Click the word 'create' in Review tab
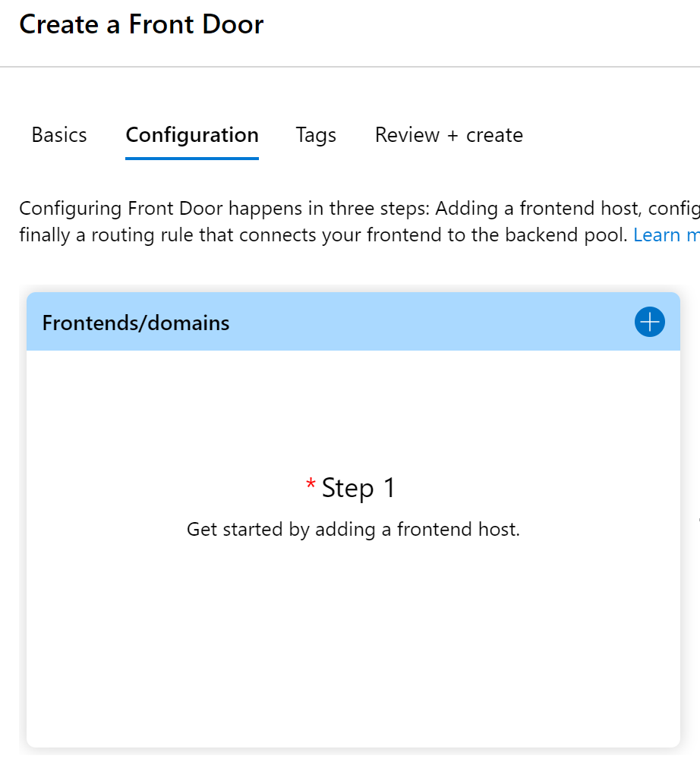This screenshot has width=700, height=768. [x=494, y=135]
